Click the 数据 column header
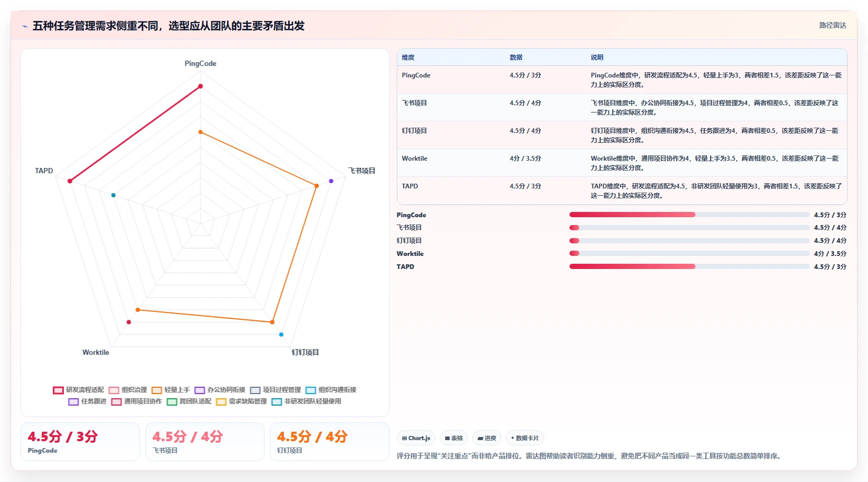Screen dimensions: 868x482 [516, 58]
